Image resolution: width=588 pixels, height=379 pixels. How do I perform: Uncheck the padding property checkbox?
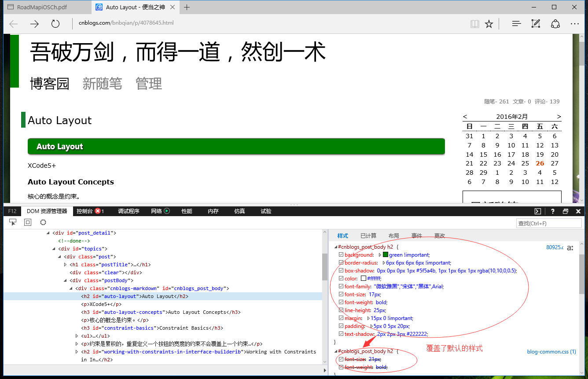(x=341, y=326)
